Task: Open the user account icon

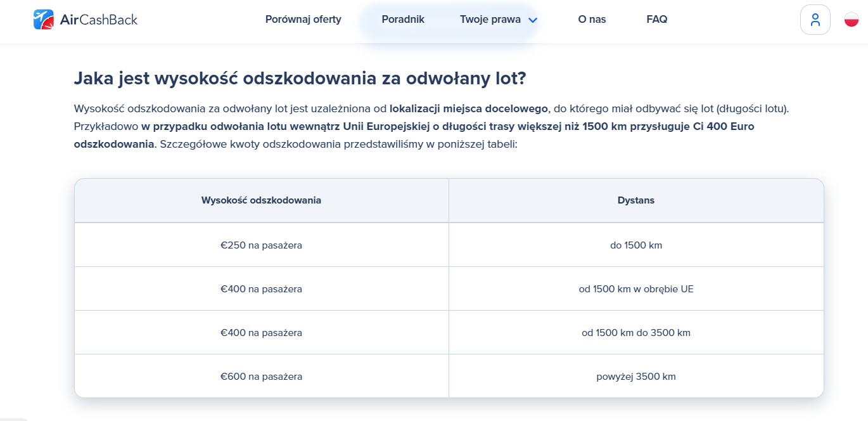Action: [815, 20]
